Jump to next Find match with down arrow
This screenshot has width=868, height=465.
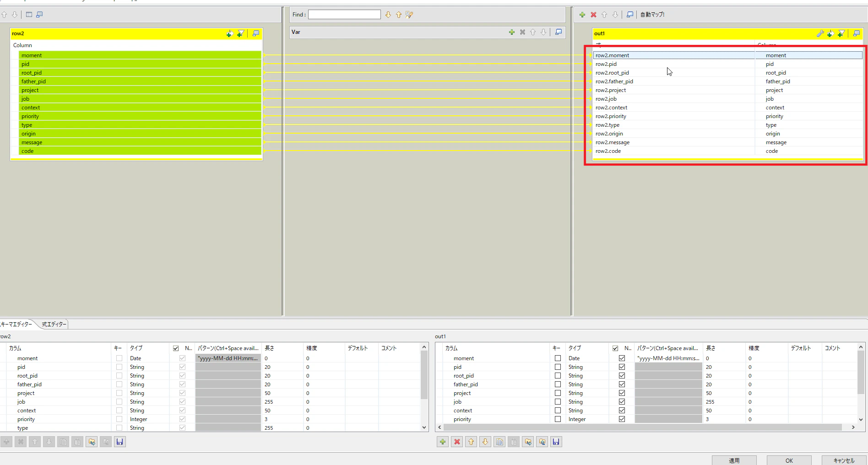point(388,15)
